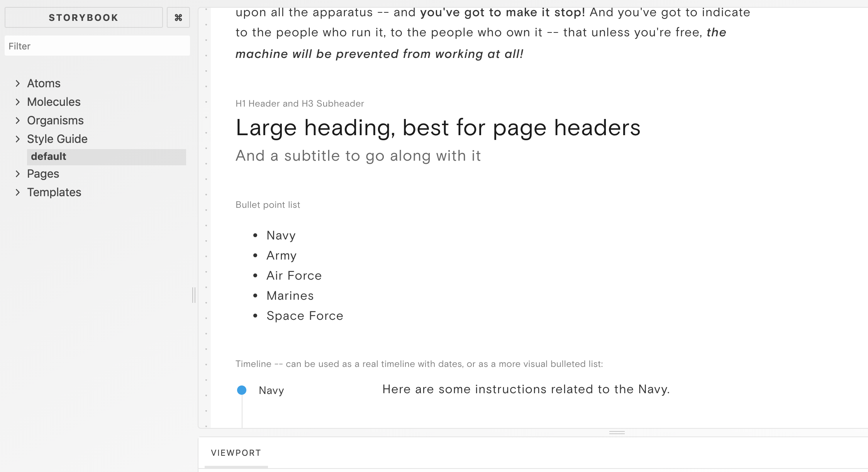
Task: Expand the Atoms chevron arrow
Action: pyautogui.click(x=17, y=83)
